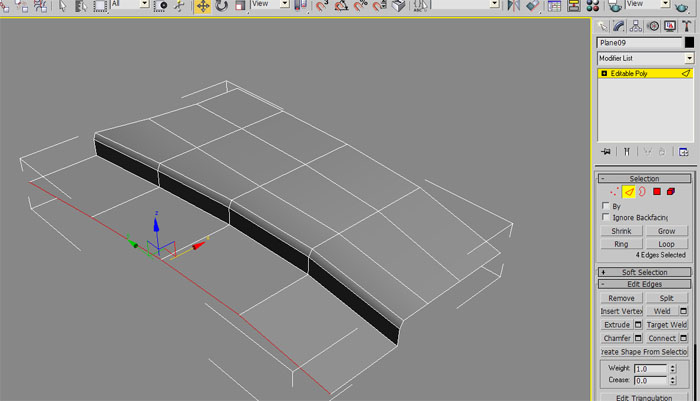Image resolution: width=700 pixels, height=401 pixels.
Task: Collapse the Edit Edges rollout
Action: click(x=645, y=284)
